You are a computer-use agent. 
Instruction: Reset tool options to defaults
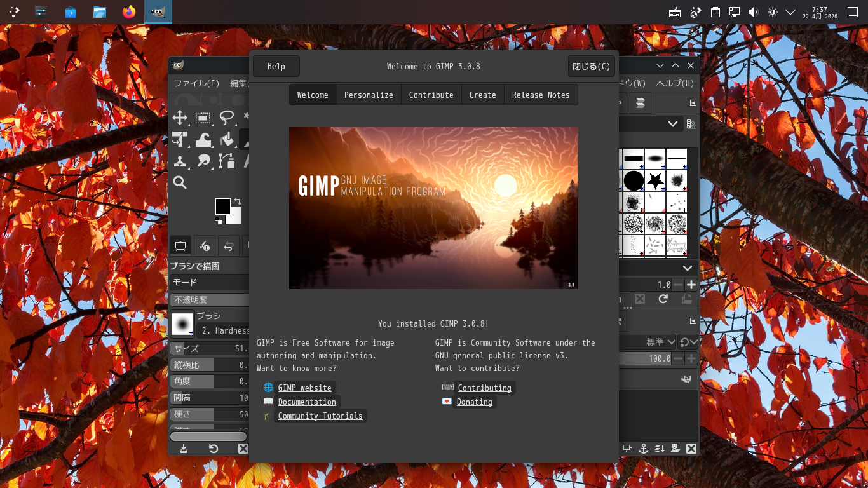[x=214, y=449]
